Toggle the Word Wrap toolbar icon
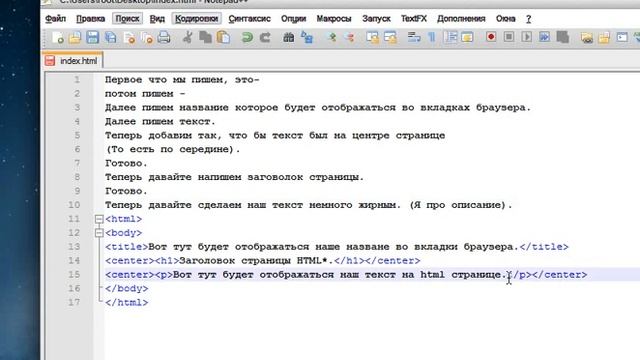Screen dimensions: 640x360 (x=414, y=38)
